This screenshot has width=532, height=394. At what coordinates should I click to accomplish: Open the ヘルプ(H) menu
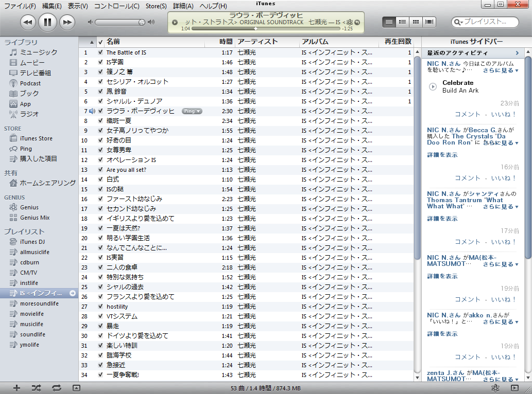(x=213, y=6)
